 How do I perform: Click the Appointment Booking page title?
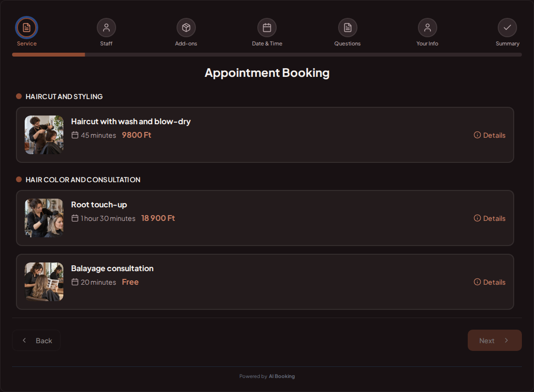[267, 73]
